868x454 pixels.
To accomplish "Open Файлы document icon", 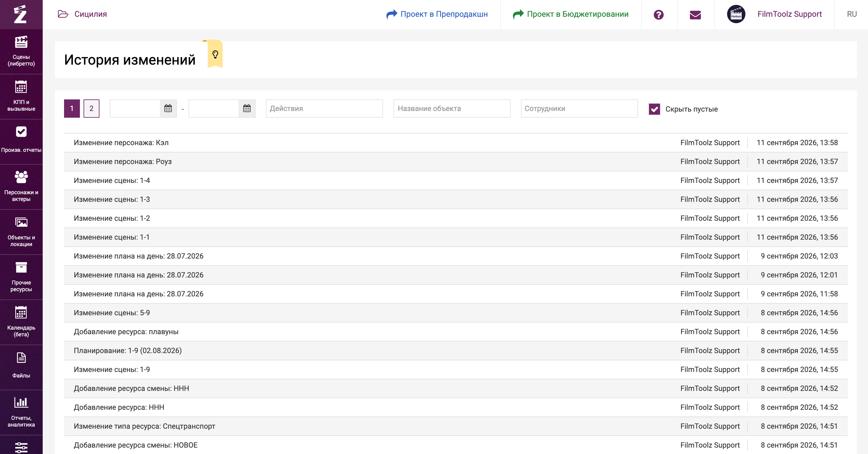I will coord(21,358).
